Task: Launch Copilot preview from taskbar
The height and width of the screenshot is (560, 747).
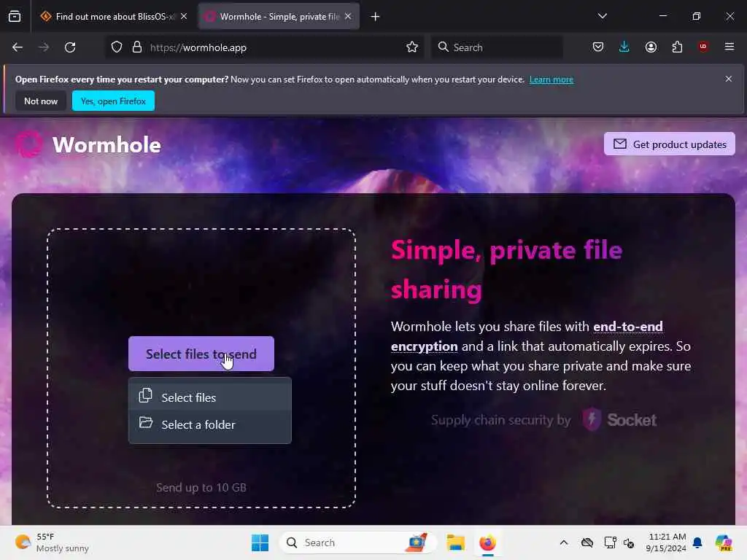Action: coord(723,542)
